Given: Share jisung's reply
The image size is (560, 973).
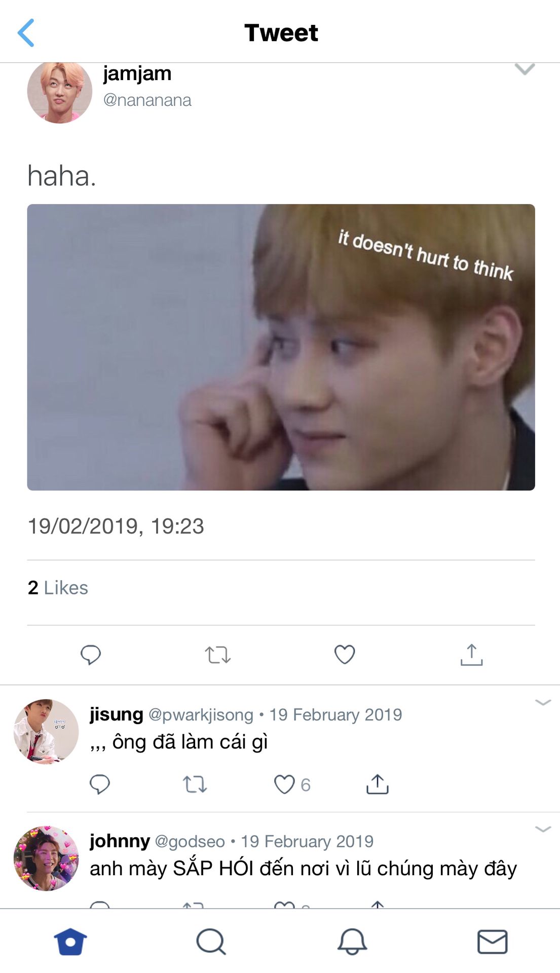Looking at the screenshot, I should click(378, 784).
